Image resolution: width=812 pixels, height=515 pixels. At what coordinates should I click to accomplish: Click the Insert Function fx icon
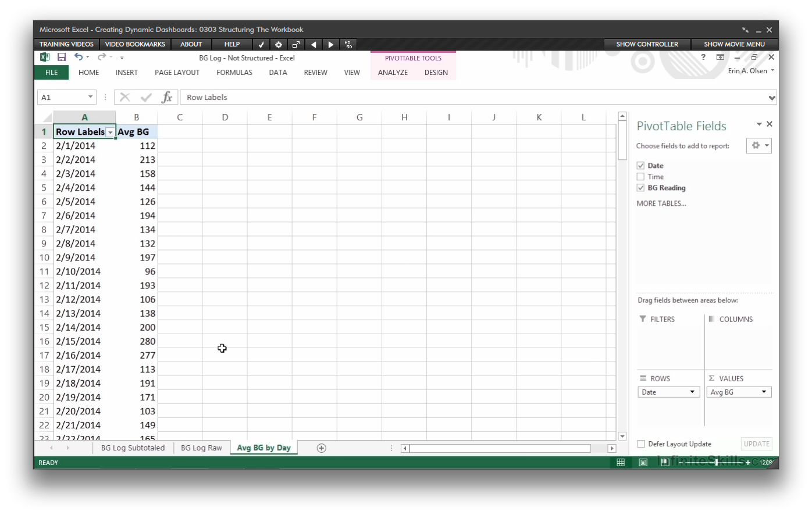tap(167, 97)
